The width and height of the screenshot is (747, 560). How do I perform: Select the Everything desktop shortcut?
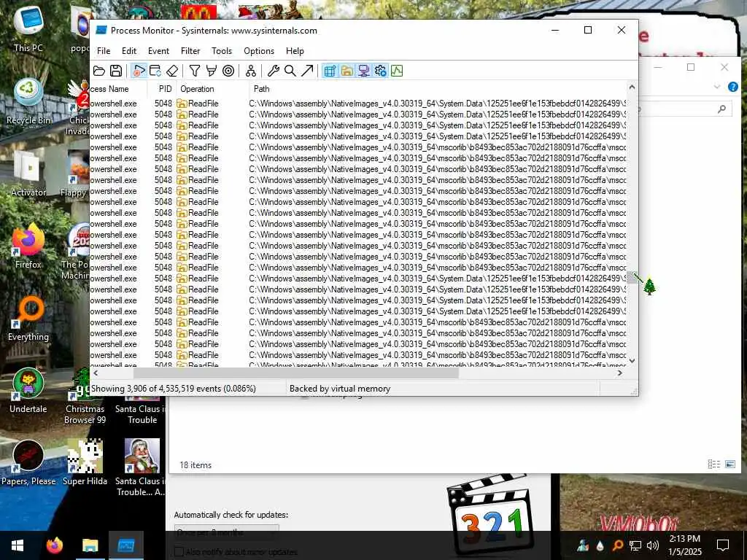click(28, 319)
